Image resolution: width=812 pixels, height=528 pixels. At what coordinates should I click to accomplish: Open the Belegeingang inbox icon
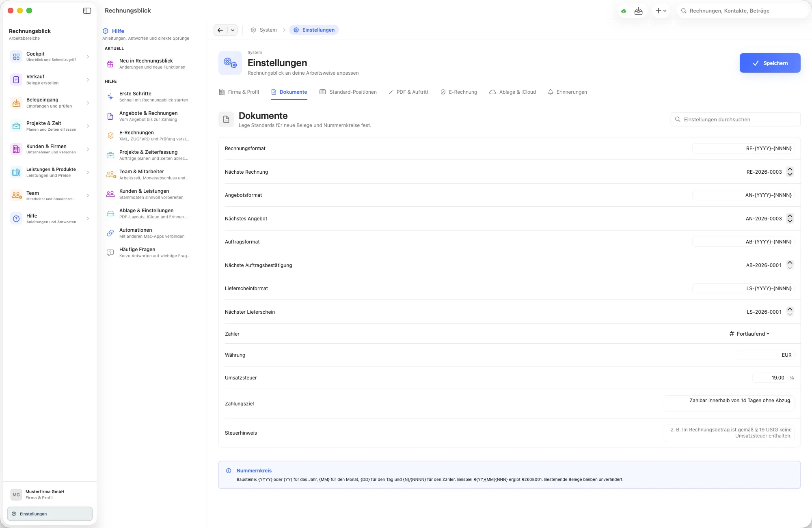[x=16, y=103]
